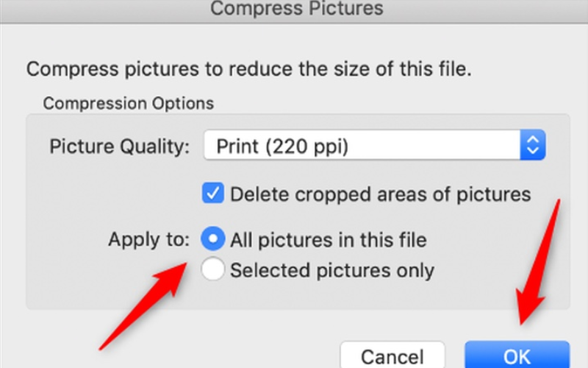This screenshot has height=368, width=588.
Task: Click the Compression Options group heading
Action: pyautogui.click(x=128, y=102)
